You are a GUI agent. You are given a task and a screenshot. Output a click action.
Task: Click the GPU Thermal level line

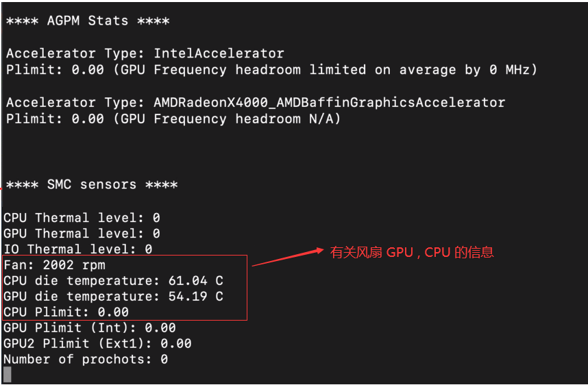click(x=82, y=233)
